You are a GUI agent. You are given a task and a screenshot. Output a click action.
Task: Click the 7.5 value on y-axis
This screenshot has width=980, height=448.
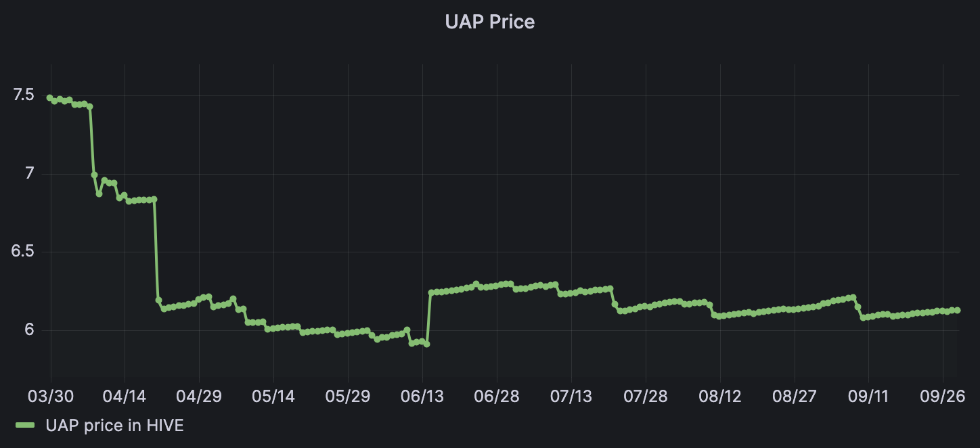pos(23,95)
